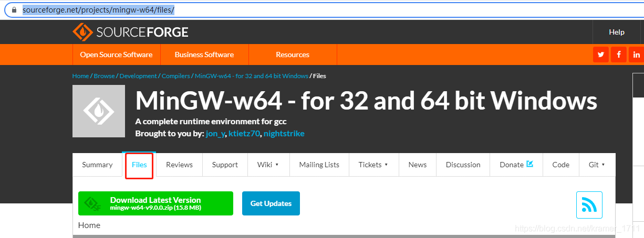The height and width of the screenshot is (238, 644).
Task: Open contributor jon_y profile link
Action: (215, 133)
